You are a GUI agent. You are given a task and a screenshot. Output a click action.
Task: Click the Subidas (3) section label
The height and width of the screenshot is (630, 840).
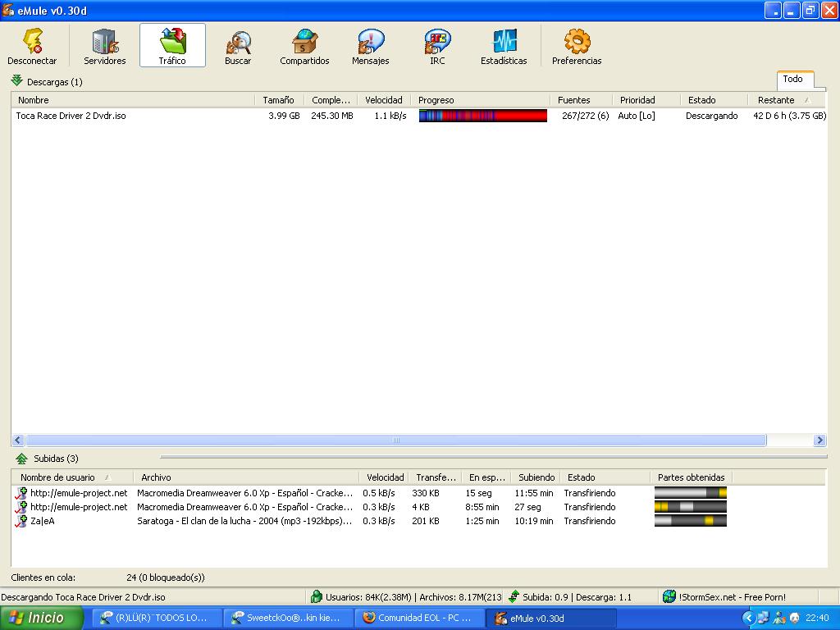(x=56, y=459)
